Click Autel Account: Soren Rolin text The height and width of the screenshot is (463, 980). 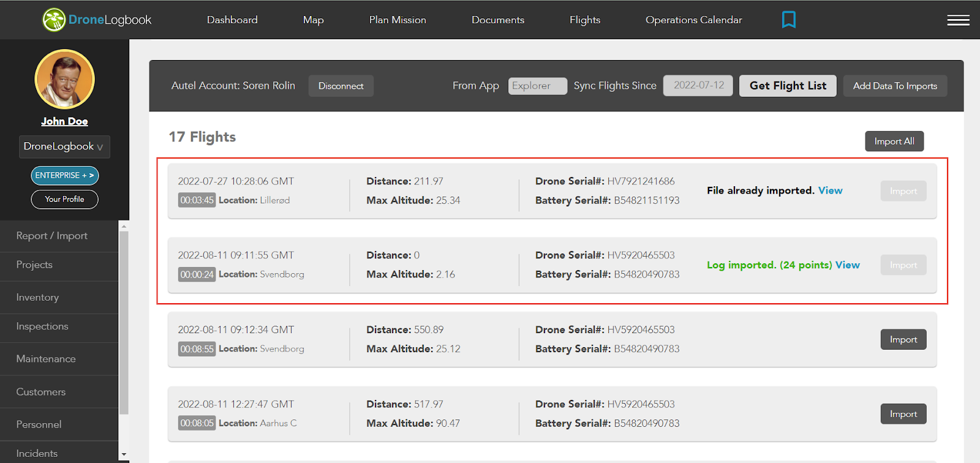coord(233,86)
